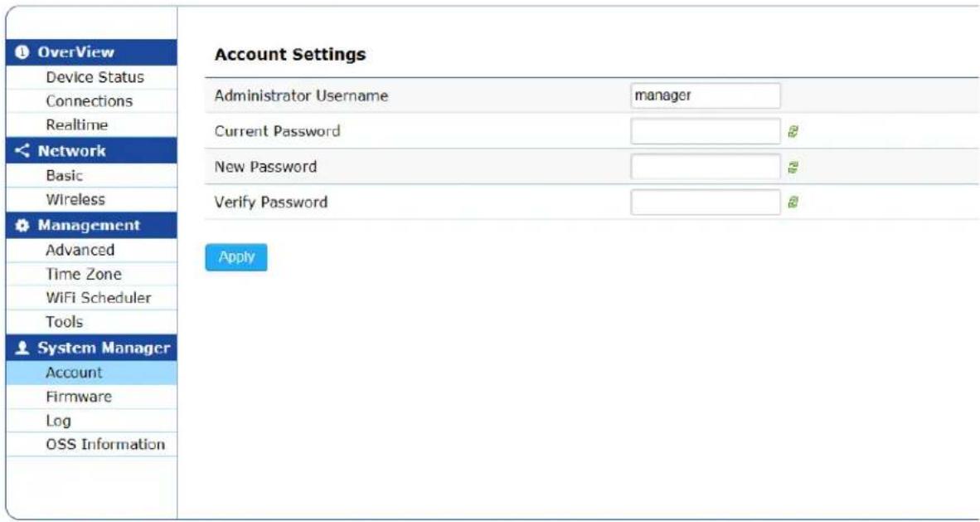This screenshot has width=980, height=522.
Task: Click the Verify Password label
Action: click(270, 202)
